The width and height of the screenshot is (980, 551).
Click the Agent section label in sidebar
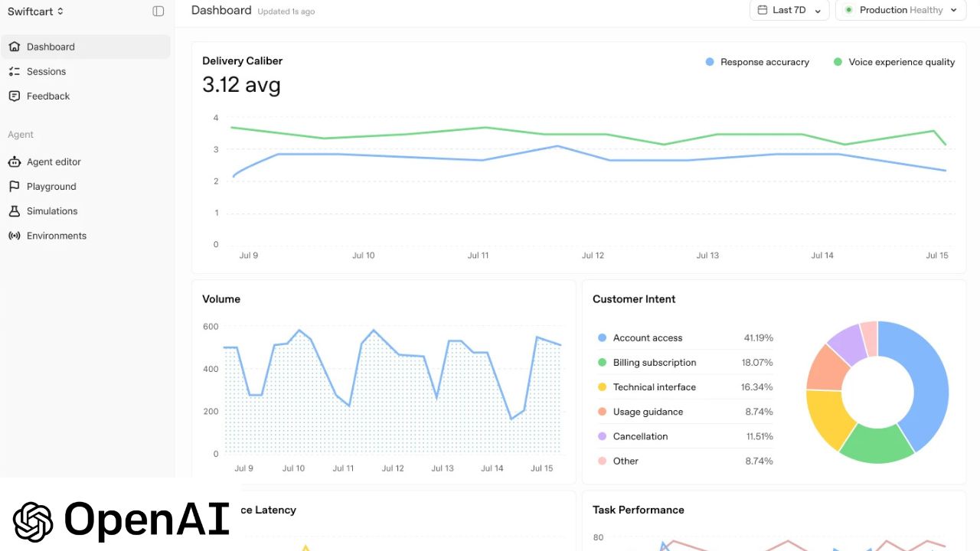[21, 135]
